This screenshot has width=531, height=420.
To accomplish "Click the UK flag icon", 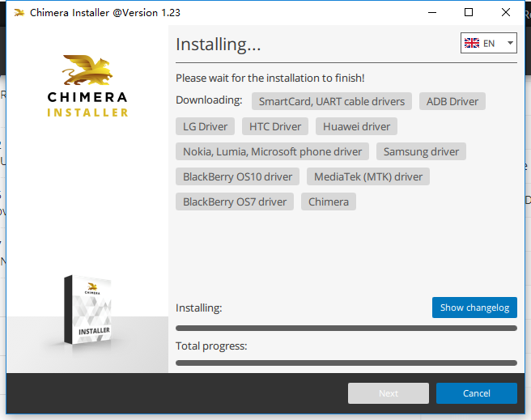I will (472, 43).
